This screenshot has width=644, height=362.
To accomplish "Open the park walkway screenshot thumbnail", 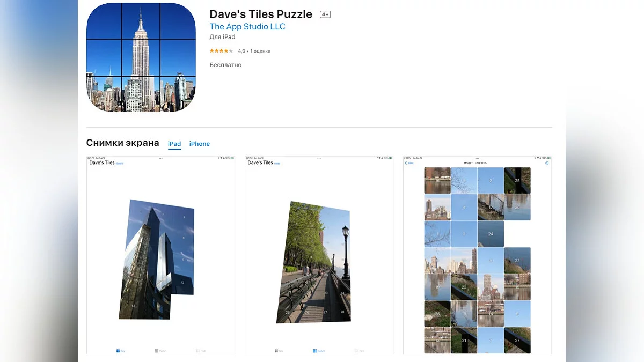I will 319,255.
